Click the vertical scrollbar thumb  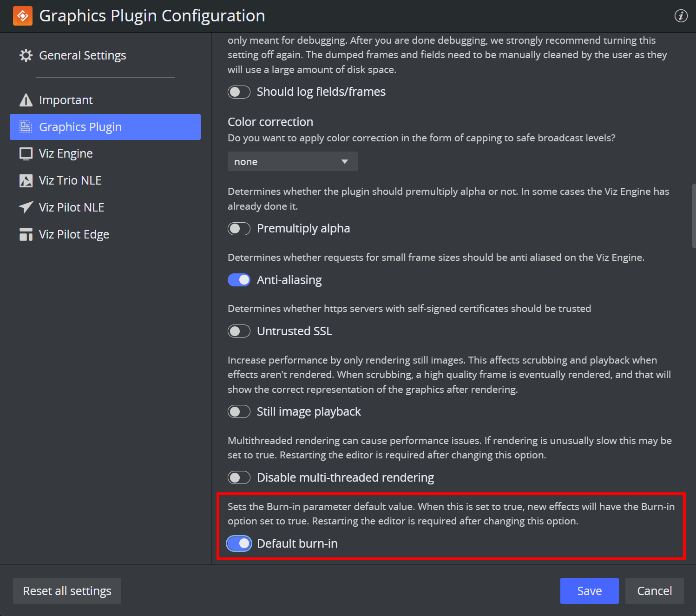(x=694, y=216)
